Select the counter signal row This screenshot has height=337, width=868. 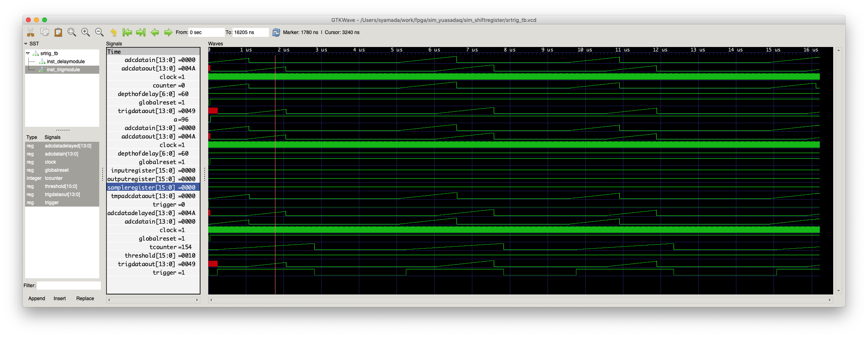[153, 85]
